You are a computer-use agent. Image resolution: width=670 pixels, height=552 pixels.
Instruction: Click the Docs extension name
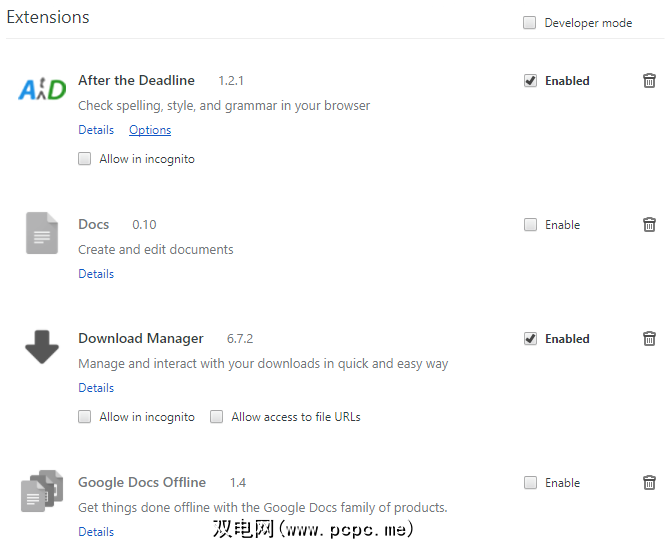pos(94,224)
